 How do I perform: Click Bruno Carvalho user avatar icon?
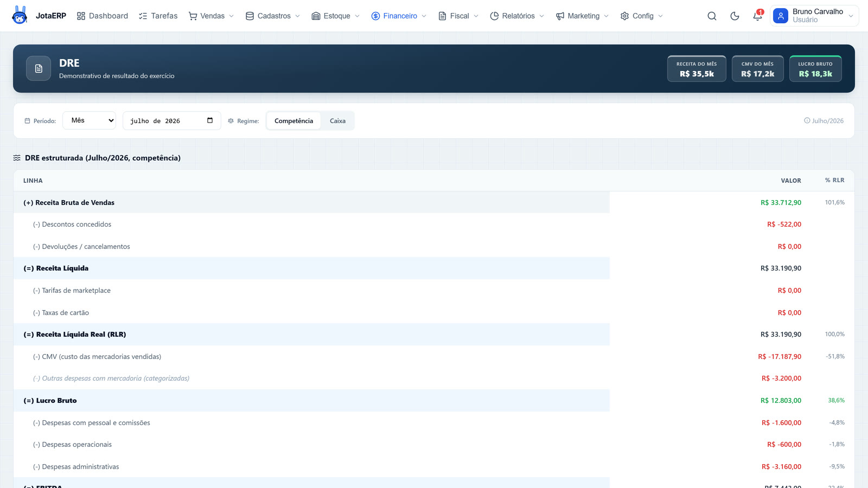coord(780,16)
